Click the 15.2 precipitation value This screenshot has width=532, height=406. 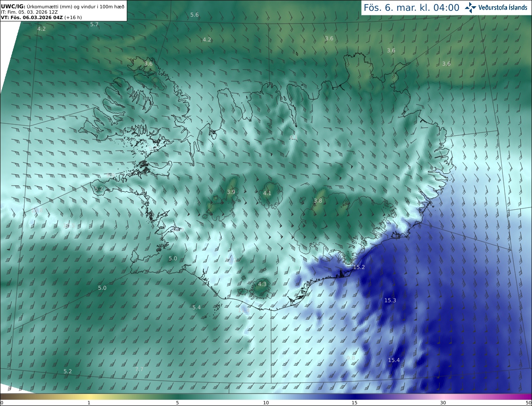coord(359,267)
